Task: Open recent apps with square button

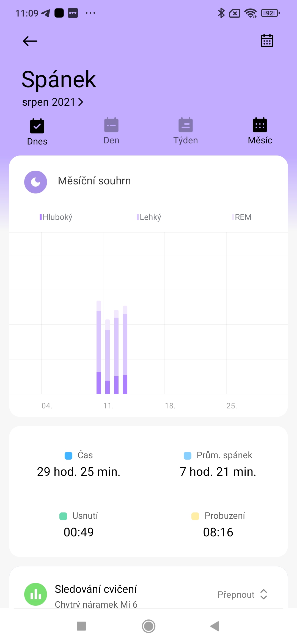Action: pos(81,626)
